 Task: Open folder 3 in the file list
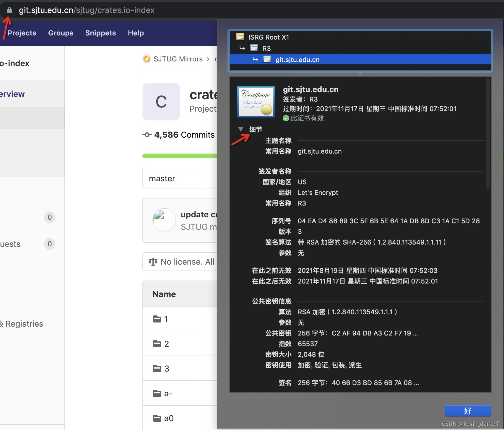(167, 369)
